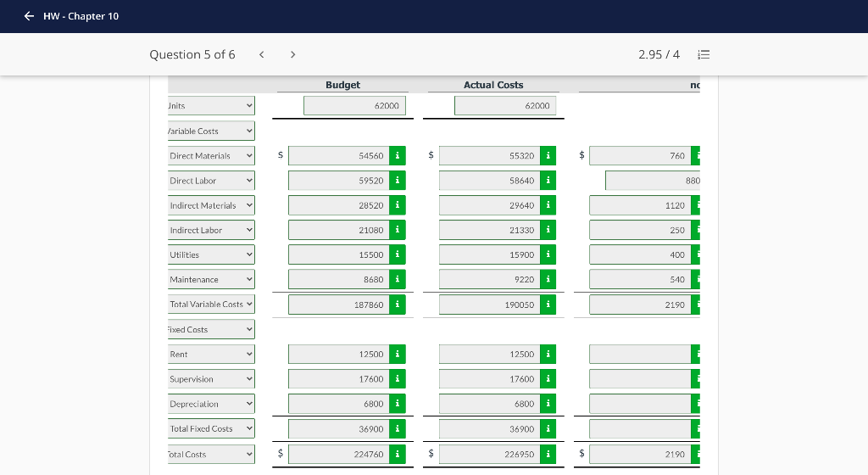Click info icon for Direct Materials actual 55320

(548, 155)
